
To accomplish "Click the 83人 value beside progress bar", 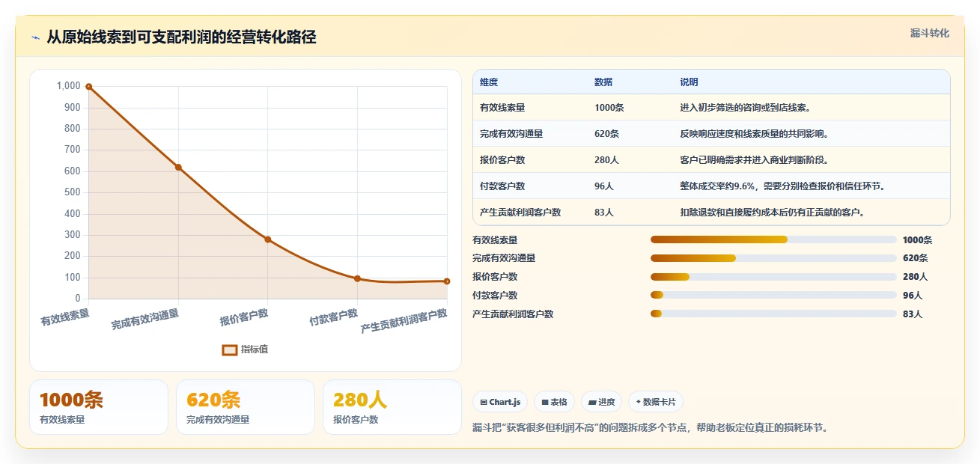I will [x=913, y=314].
